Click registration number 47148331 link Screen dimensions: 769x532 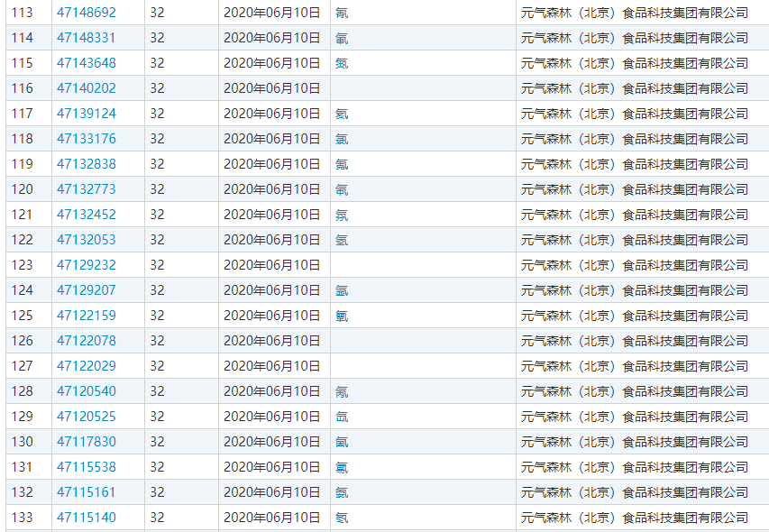[87, 38]
